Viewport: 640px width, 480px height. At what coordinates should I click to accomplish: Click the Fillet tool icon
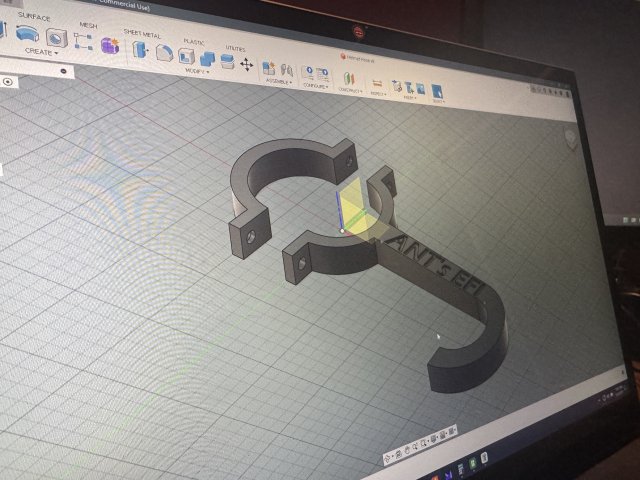click(x=164, y=53)
